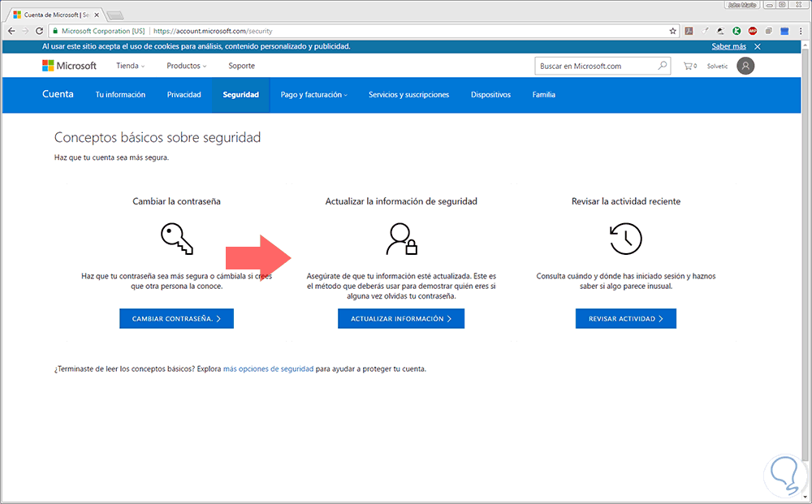Expand the Pago y facturación dropdown
812x504 pixels.
(x=313, y=95)
